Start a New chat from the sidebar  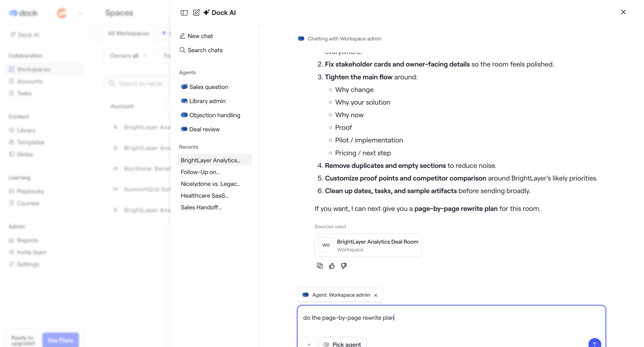pos(196,36)
